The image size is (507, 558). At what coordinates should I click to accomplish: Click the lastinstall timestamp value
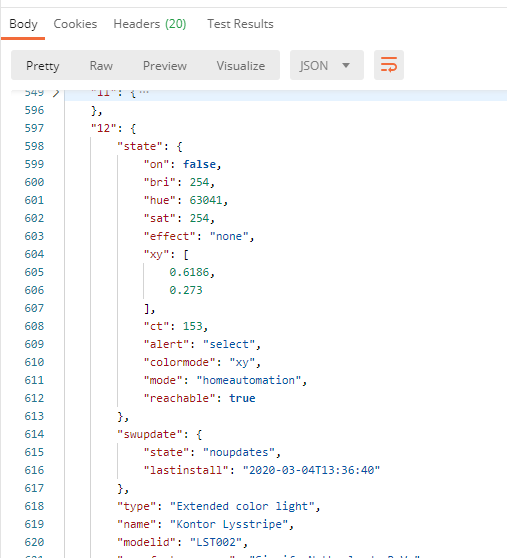[x=311, y=470]
